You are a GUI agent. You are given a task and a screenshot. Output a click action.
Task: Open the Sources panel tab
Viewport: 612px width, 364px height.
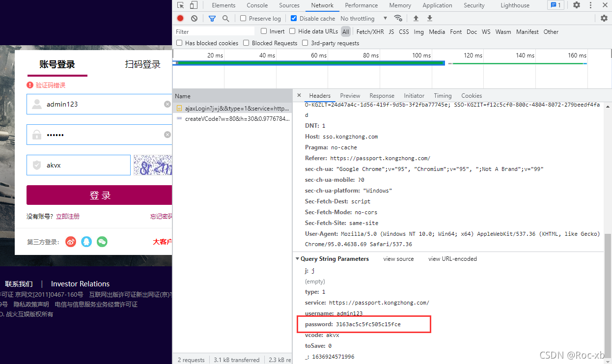(x=289, y=5)
